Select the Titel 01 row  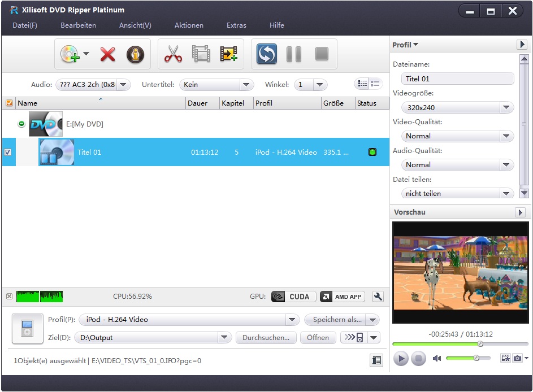pyautogui.click(x=196, y=152)
